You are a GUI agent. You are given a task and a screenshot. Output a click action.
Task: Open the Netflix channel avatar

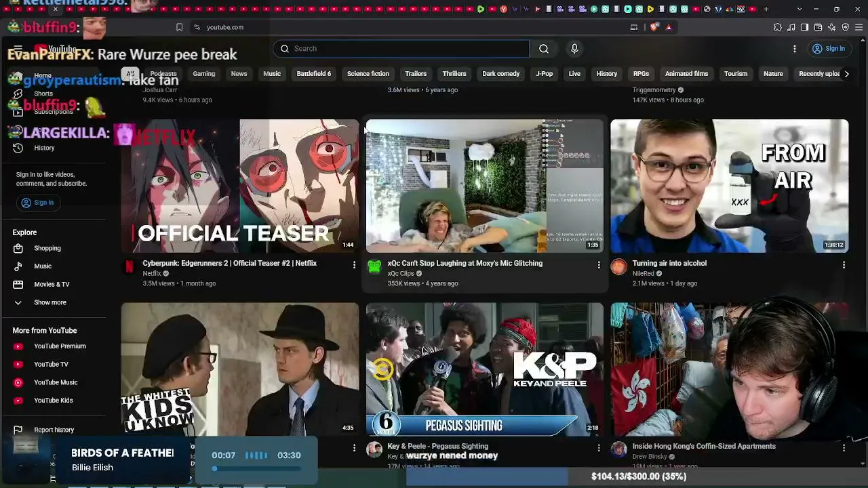tap(130, 267)
